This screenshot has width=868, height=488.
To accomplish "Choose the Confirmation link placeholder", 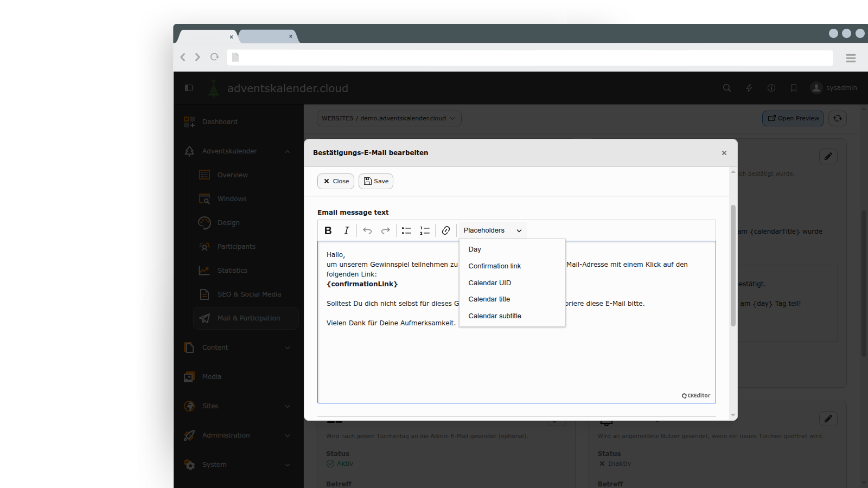I will point(512,266).
